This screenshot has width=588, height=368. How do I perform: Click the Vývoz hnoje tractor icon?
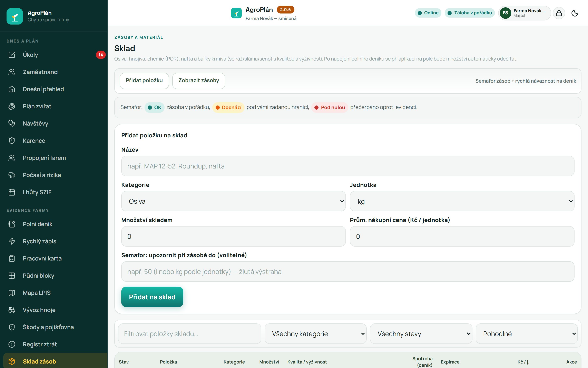coord(12,310)
